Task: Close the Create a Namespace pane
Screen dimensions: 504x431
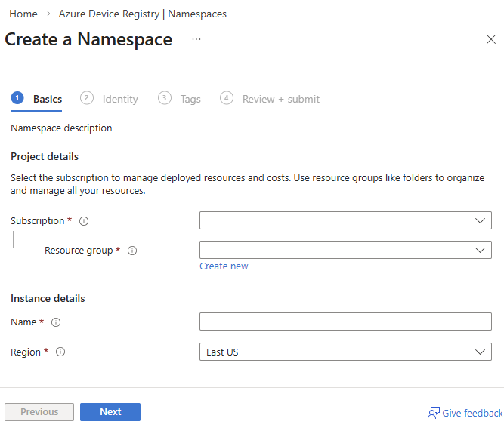Action: 490,39
